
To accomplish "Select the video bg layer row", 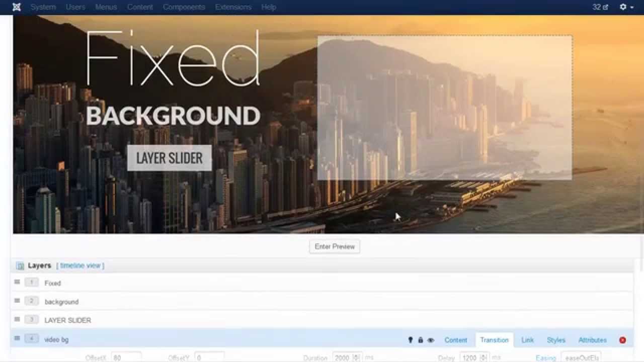I will [x=322, y=339].
